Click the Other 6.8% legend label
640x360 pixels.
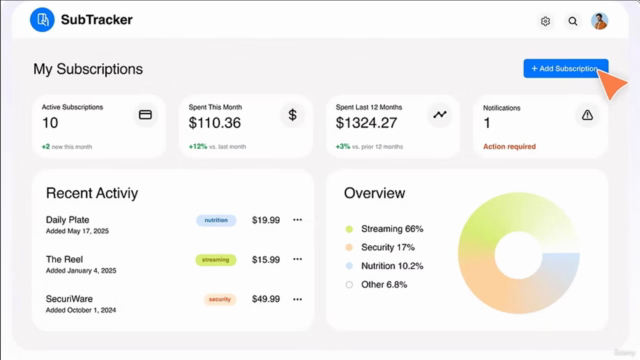click(384, 284)
